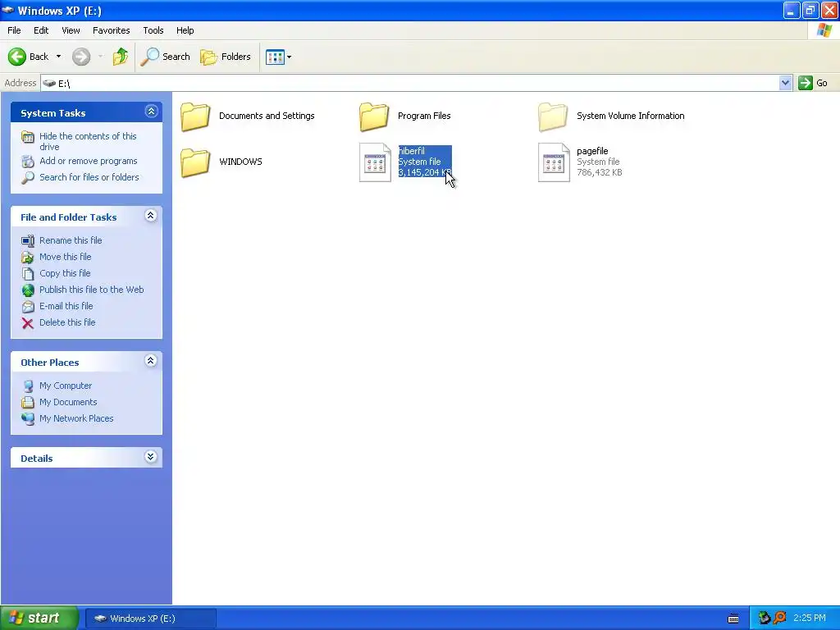Select the hiberfil system file icon
This screenshot has width=840, height=630.
[375, 162]
